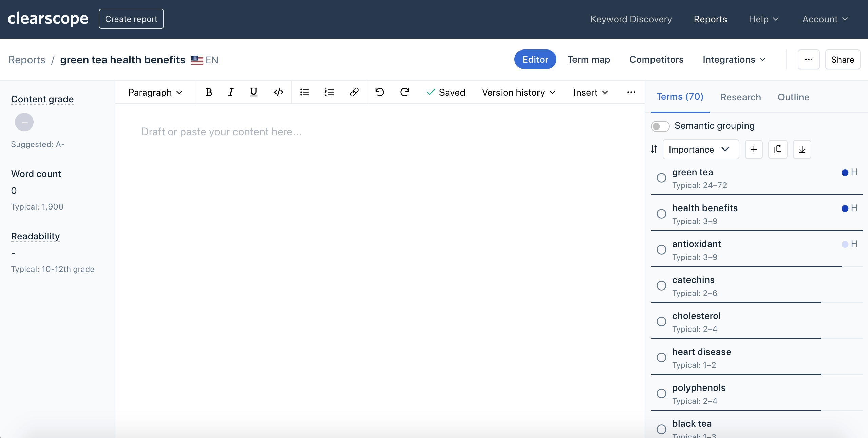Image resolution: width=868 pixels, height=438 pixels.
Task: Toggle the underline formatting icon
Action: click(253, 92)
